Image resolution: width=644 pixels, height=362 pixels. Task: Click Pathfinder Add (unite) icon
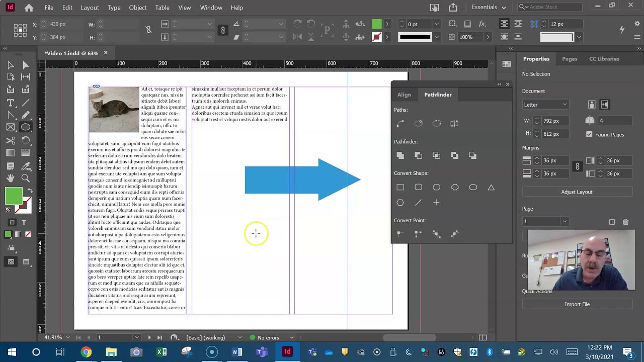click(400, 155)
